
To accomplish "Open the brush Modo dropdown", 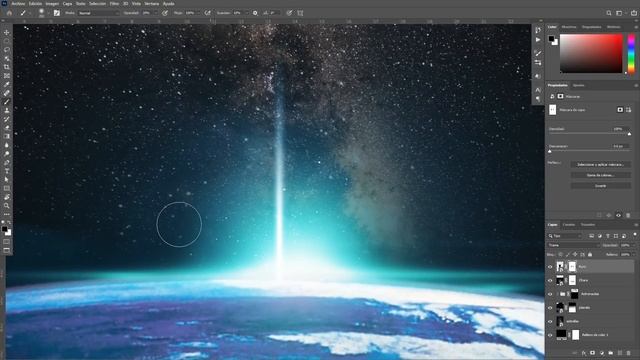I will tap(98, 13).
